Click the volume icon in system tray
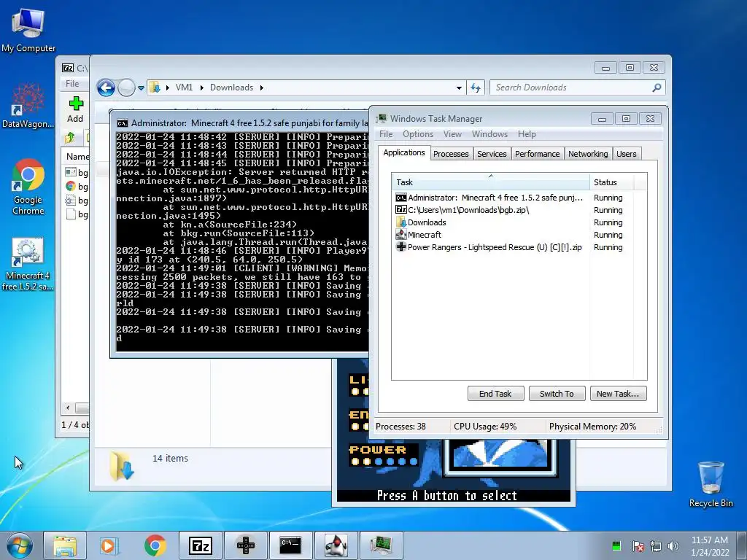This screenshot has height=560, width=747. tap(673, 546)
